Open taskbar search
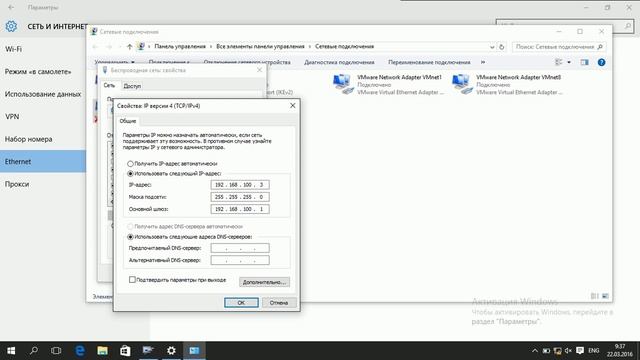 click(34, 351)
